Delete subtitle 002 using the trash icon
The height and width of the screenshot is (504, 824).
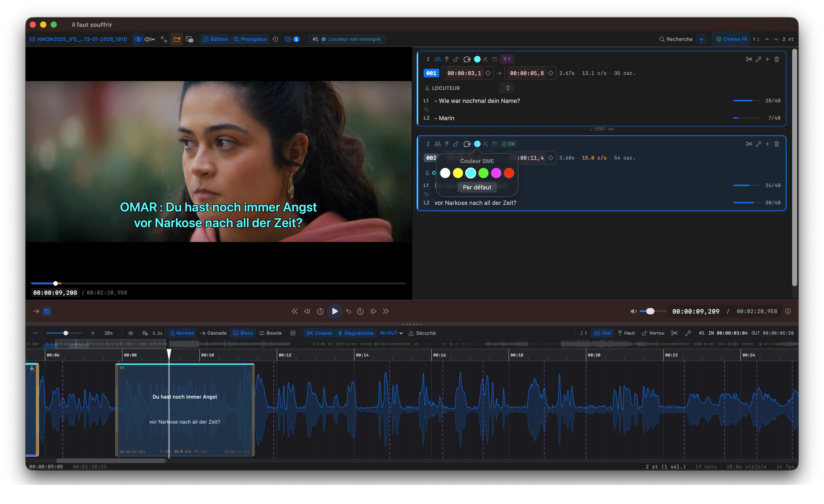point(777,144)
